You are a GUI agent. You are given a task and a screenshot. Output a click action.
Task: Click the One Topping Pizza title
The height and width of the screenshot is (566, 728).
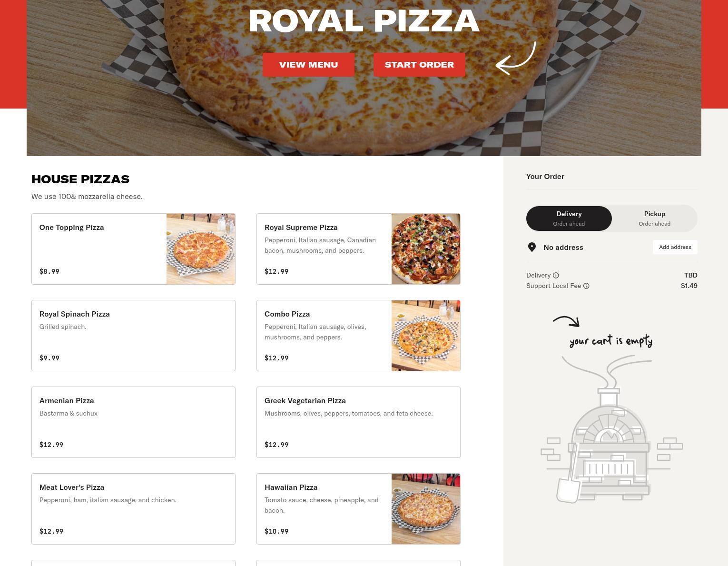[71, 228]
